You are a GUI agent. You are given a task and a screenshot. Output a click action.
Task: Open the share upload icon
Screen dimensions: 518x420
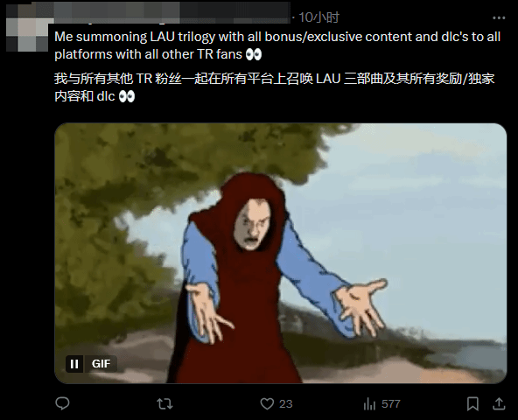pyautogui.click(x=499, y=403)
